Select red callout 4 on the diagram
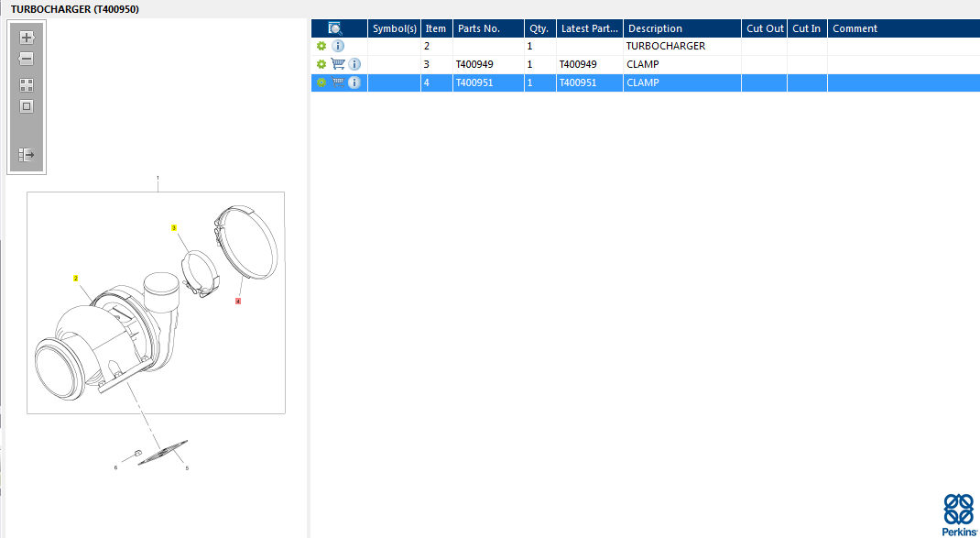Viewport: 980px width, 538px height. [x=238, y=302]
